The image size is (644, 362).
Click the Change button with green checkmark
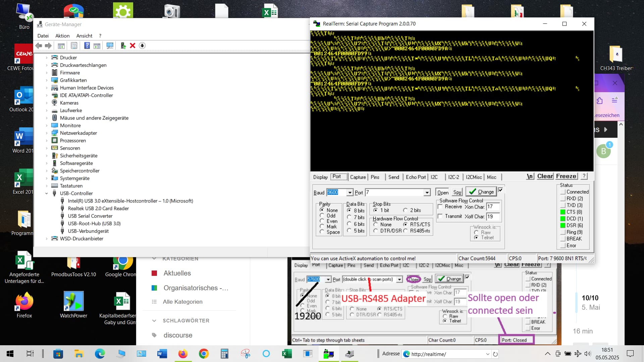(x=481, y=192)
